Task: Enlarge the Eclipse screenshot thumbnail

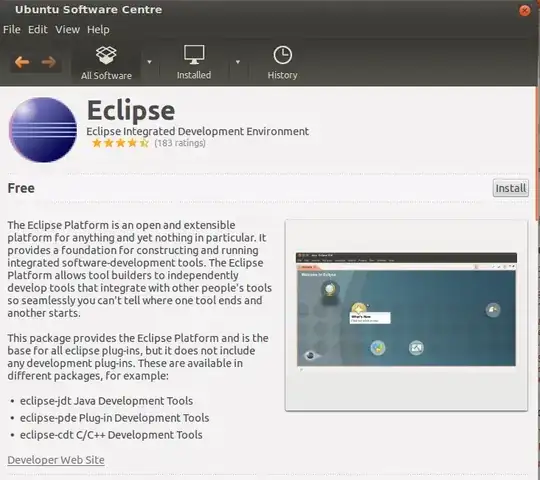Action: [406, 315]
